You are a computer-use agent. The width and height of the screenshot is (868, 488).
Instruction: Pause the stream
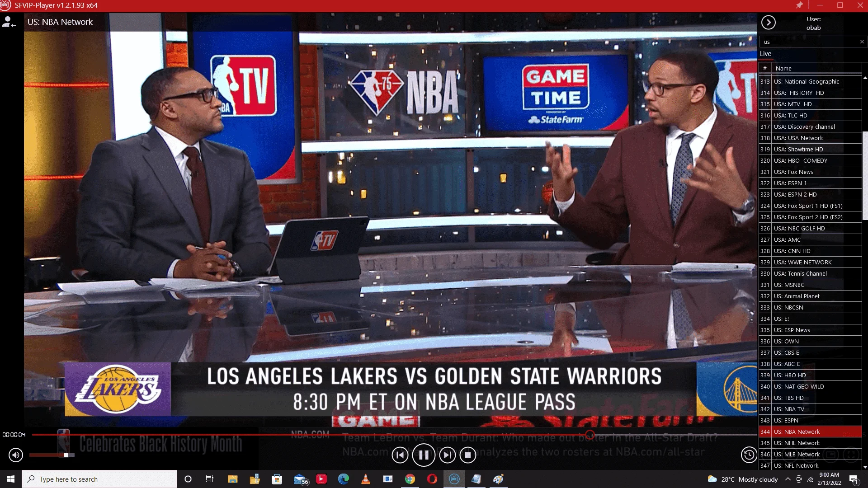(x=424, y=455)
